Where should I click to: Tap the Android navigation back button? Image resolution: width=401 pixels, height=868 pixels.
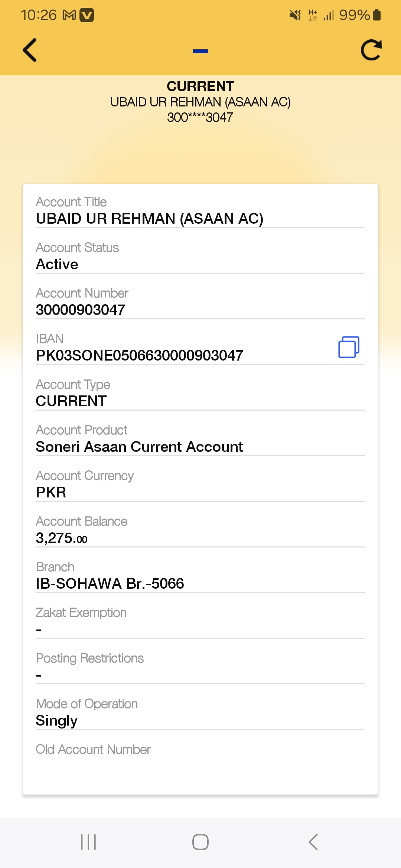[x=313, y=842]
